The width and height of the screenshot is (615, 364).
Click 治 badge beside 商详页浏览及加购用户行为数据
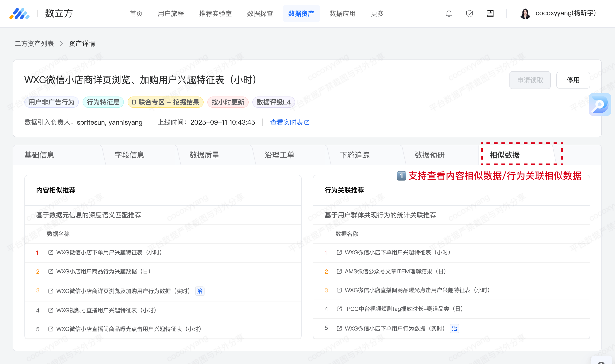pyautogui.click(x=200, y=291)
